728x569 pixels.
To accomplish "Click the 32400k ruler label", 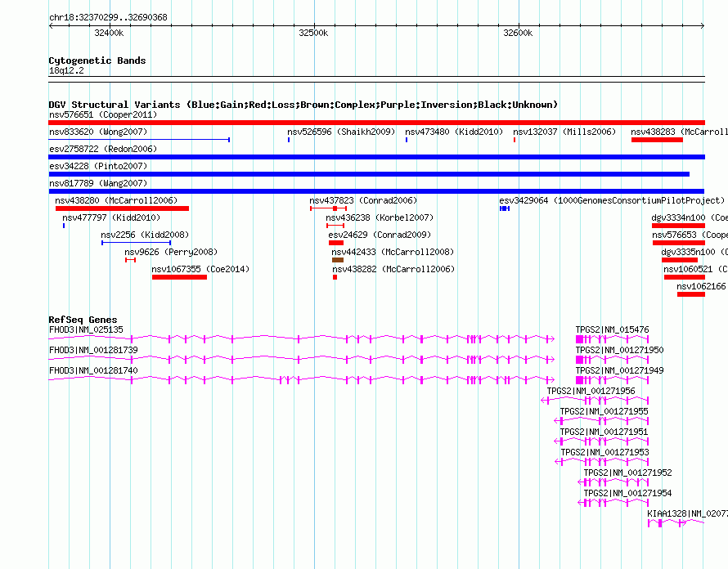I will (x=109, y=33).
